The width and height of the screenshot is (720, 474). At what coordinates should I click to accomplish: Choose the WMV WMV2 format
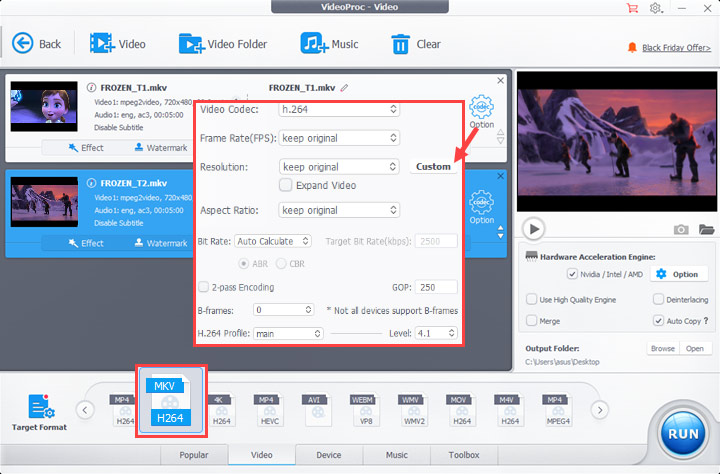pyautogui.click(x=414, y=409)
